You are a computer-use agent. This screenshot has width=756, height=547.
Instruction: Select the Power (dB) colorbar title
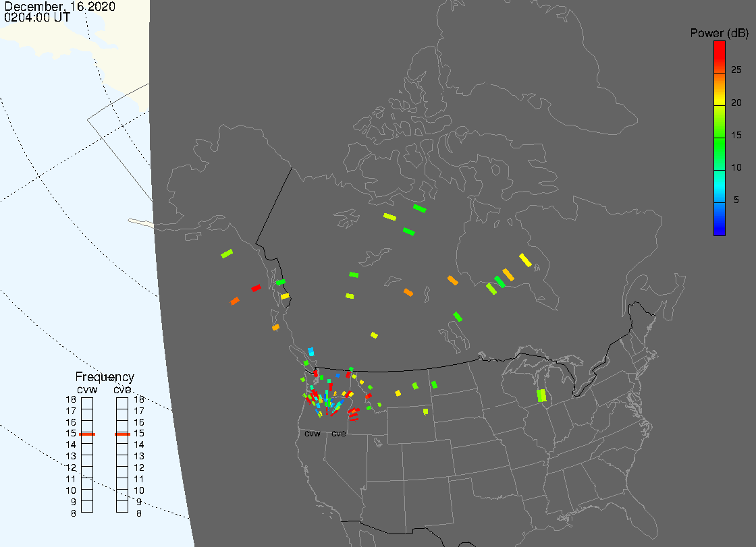pyautogui.click(x=719, y=33)
